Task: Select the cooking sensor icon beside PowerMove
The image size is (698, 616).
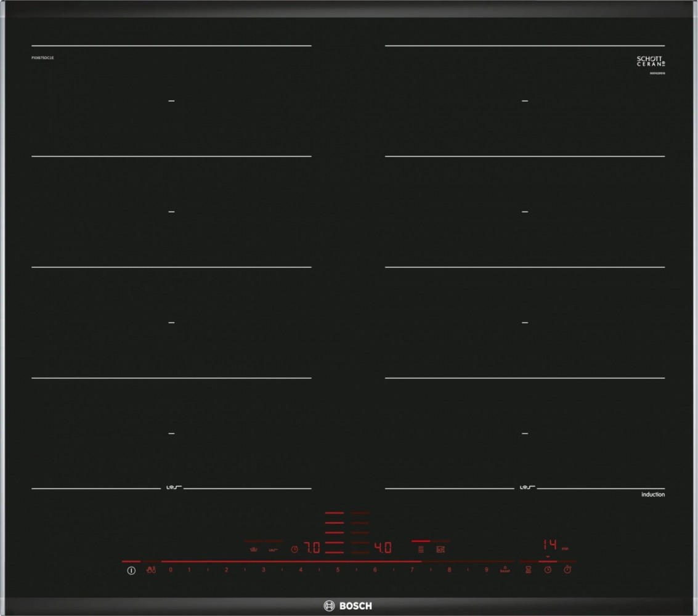Action: (440, 549)
